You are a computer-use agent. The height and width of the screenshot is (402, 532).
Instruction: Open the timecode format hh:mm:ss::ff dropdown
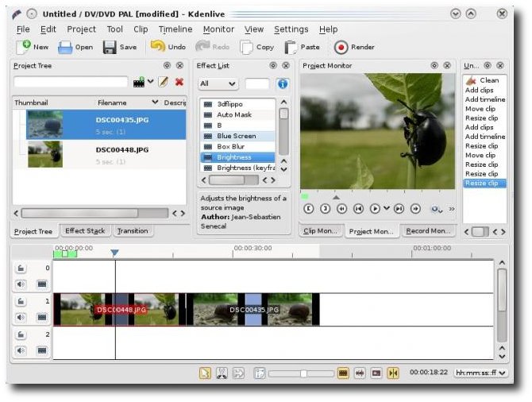(480, 373)
